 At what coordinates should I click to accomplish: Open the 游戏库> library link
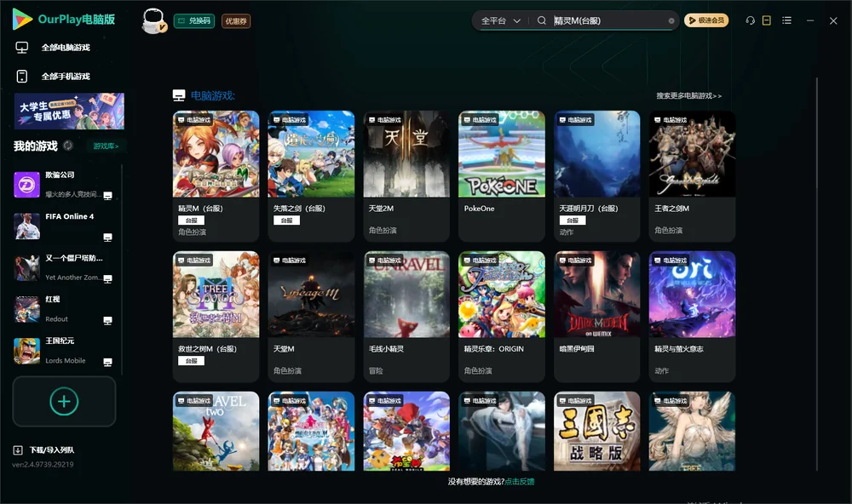click(106, 146)
